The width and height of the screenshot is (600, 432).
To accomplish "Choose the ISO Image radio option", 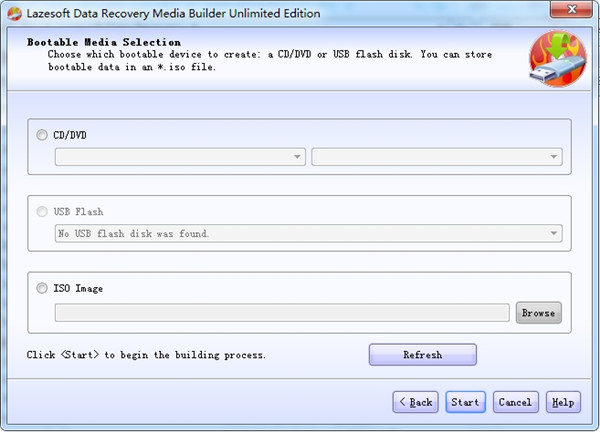I will click(41, 288).
